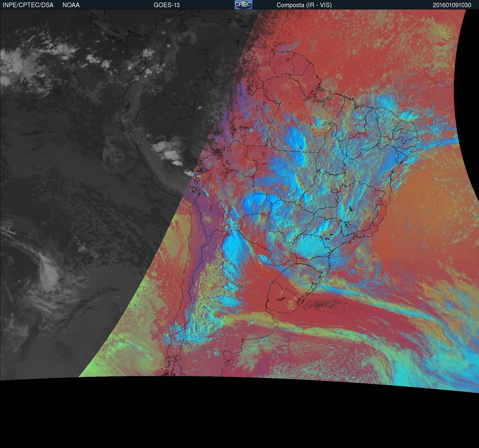Click the CPTEC logo in the header
Screen dimensions: 479x448
pyautogui.click(x=243, y=5)
